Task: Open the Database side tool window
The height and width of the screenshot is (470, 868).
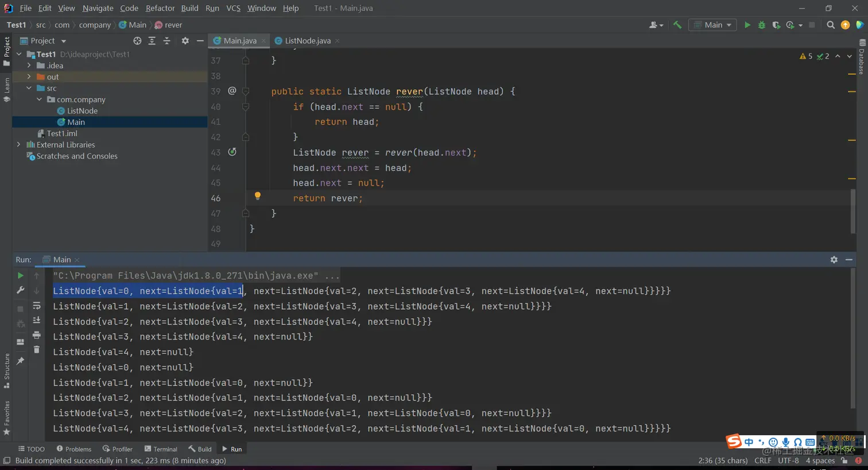Action: (862, 57)
